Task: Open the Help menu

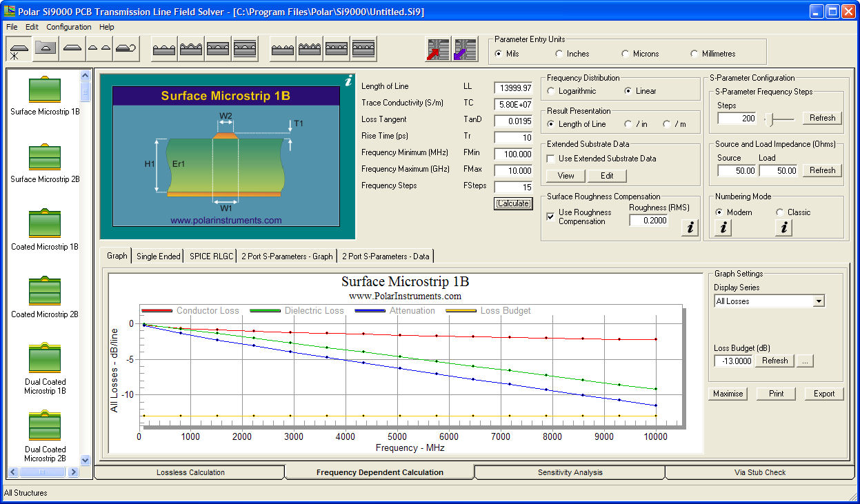Action: point(107,27)
